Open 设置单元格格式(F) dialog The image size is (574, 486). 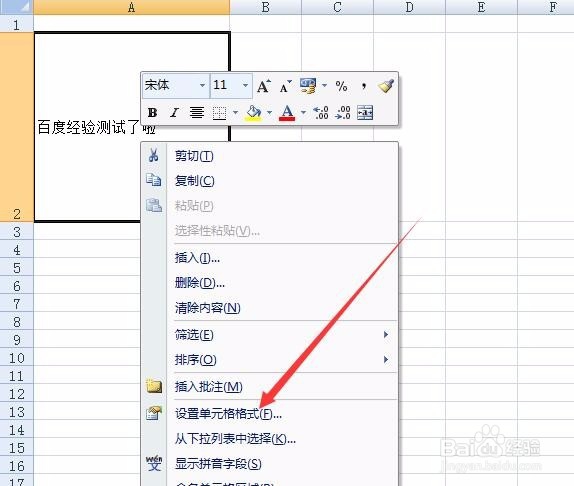point(270,414)
